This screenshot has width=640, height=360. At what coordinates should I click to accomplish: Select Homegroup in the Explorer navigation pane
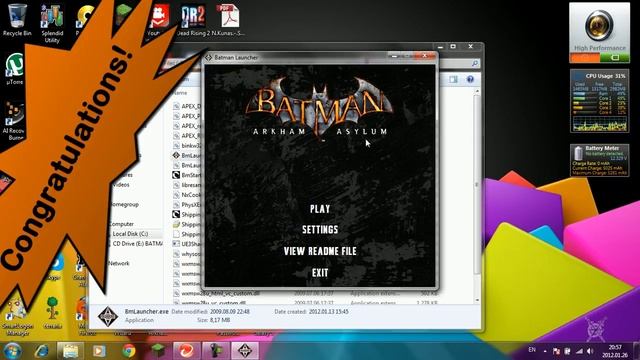[x=124, y=204]
